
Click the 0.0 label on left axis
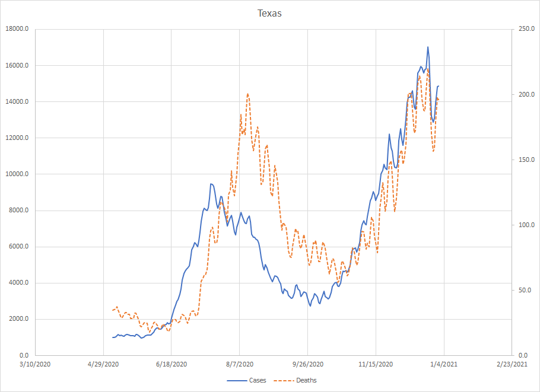(24, 355)
